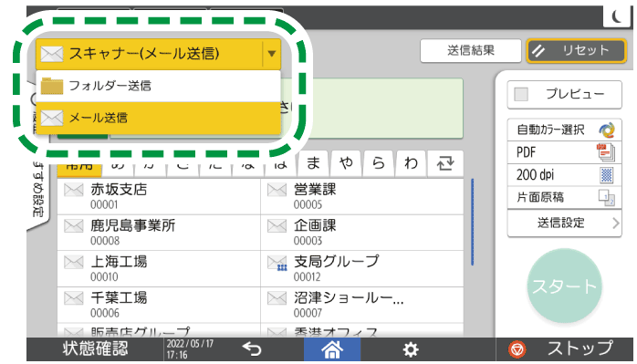The width and height of the screenshot is (637, 364).
Task: Go back with the return arrow
Action: click(252, 349)
